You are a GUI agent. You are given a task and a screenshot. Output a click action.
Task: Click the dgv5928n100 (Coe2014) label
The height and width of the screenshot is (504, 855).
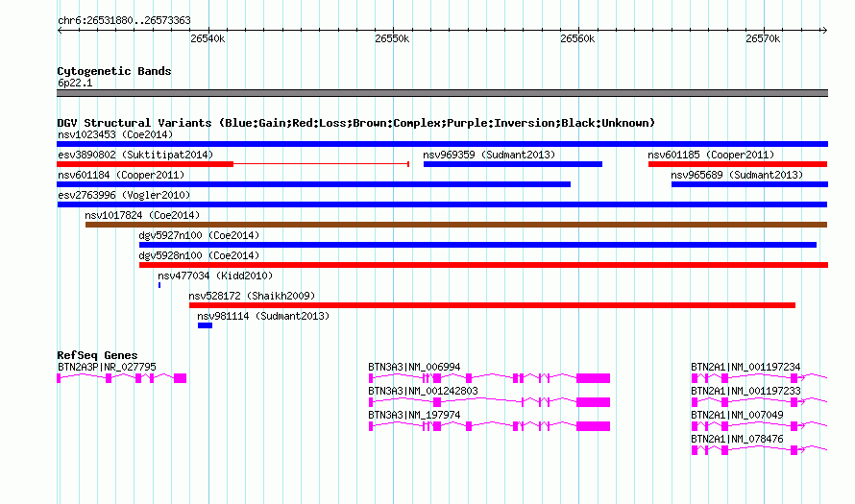199,255
